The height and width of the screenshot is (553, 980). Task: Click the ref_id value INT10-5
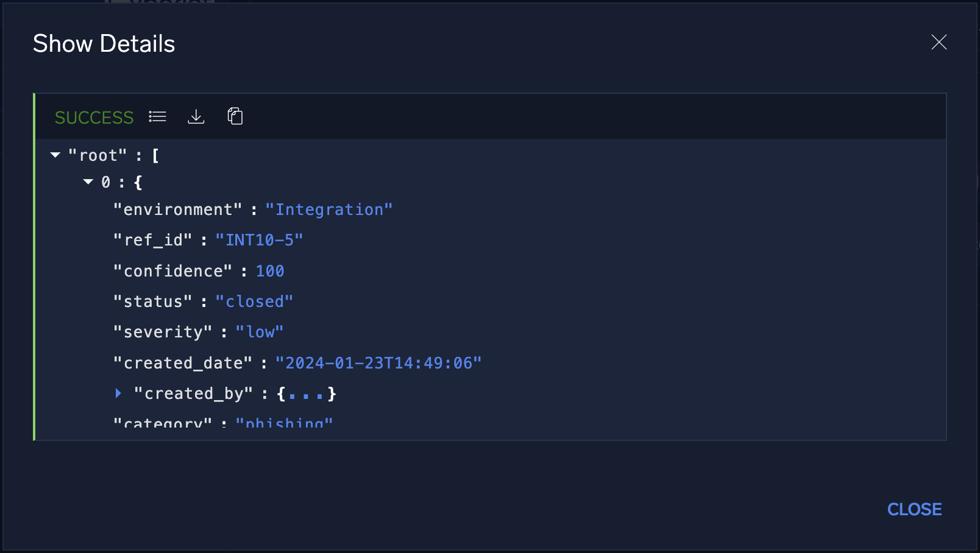(x=258, y=240)
